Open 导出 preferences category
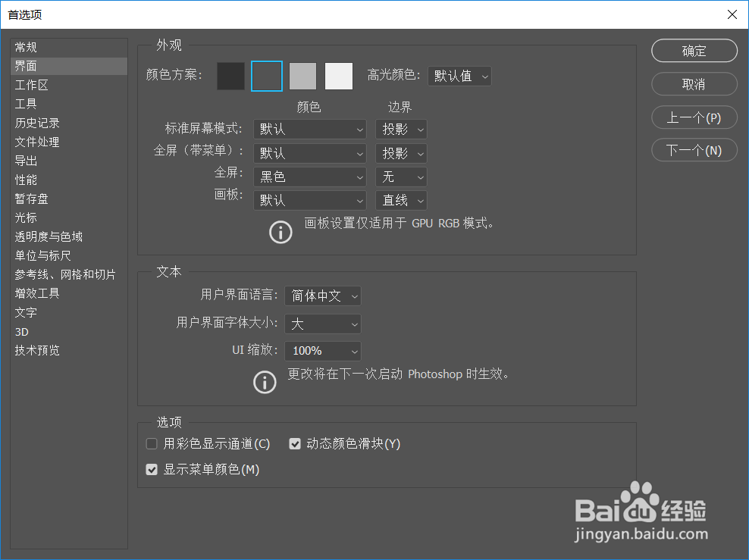 (69, 161)
